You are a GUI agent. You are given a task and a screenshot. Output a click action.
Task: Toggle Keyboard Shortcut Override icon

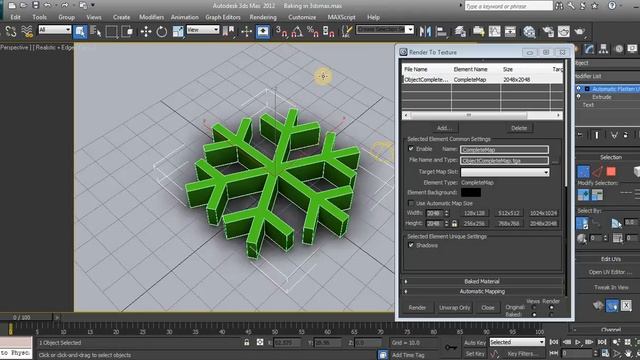pos(263,31)
